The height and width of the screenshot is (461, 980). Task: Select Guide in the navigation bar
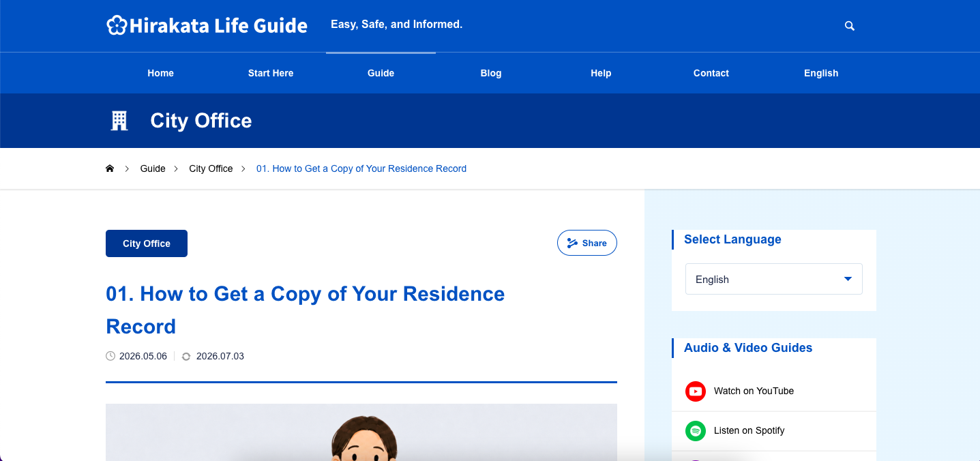pyautogui.click(x=381, y=73)
